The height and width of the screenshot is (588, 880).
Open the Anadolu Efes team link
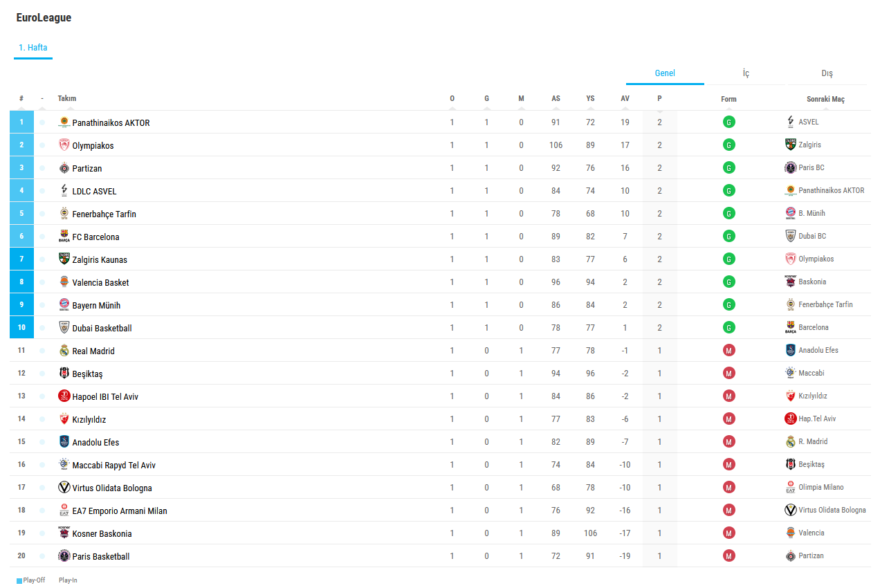[96, 442]
